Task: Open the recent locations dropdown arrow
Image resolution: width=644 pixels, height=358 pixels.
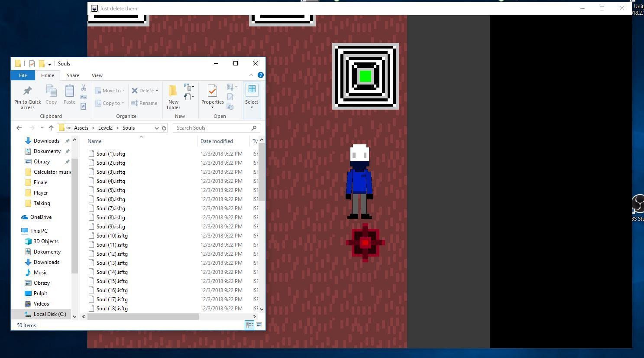Action: (x=42, y=128)
